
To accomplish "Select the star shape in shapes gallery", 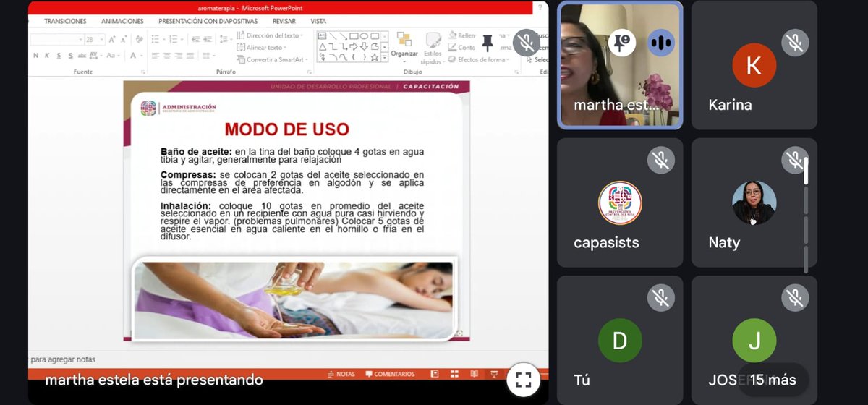I will pyautogui.click(x=374, y=56).
